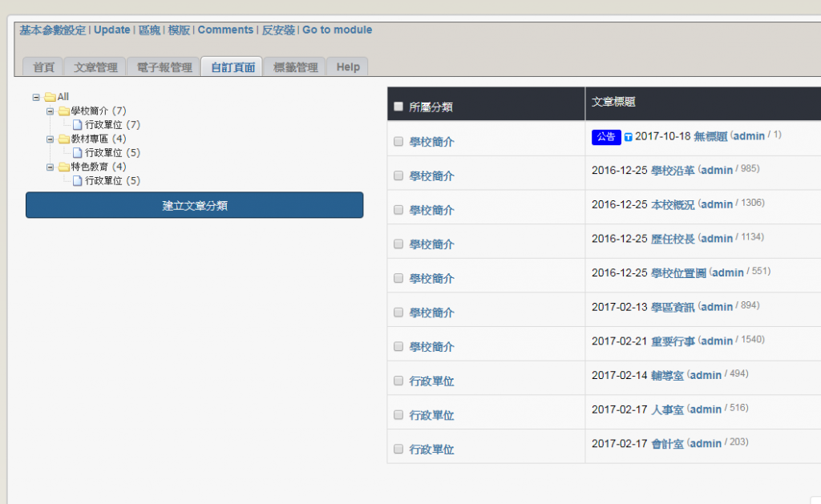Image resolution: width=821 pixels, height=504 pixels.
Task: Toggle the select-all checkbox beside 所屬分類
Action: (x=398, y=107)
